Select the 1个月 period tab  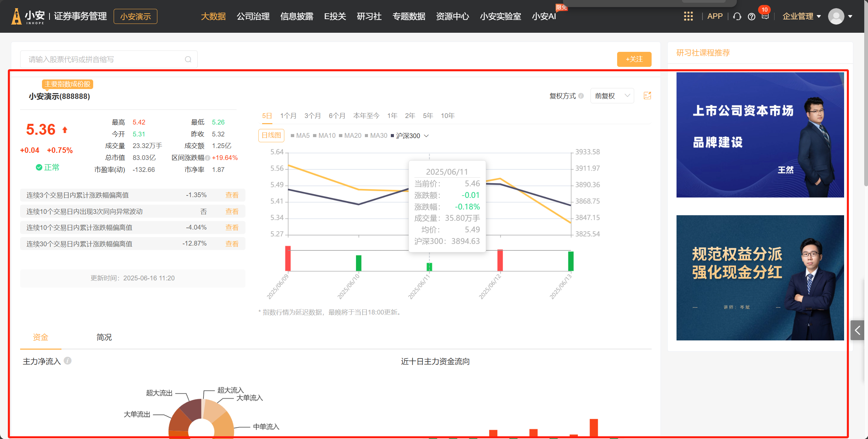(288, 116)
